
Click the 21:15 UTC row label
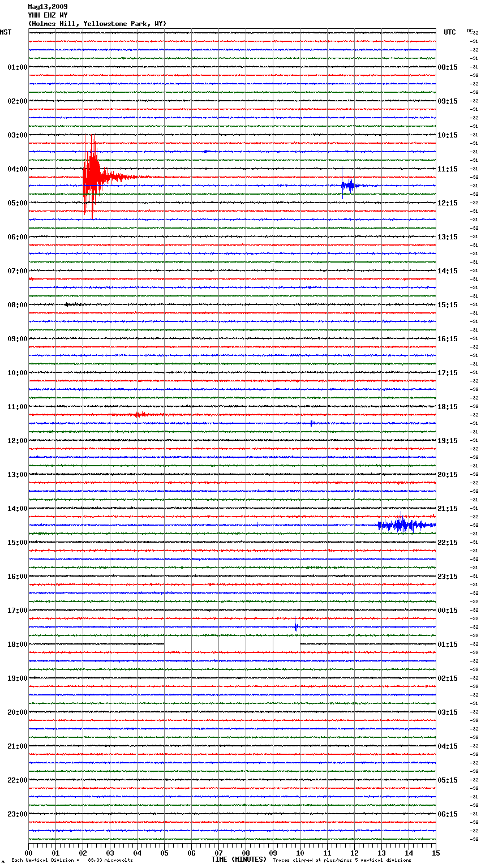pos(448,509)
